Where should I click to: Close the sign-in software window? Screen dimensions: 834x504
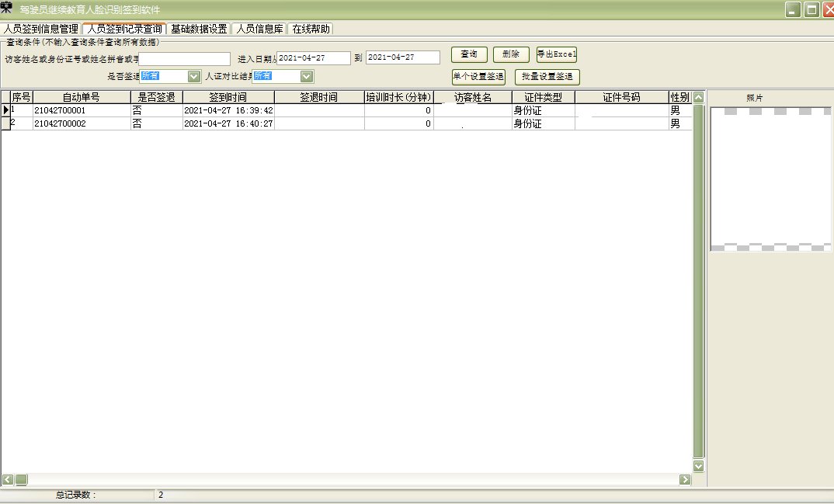pos(828,9)
